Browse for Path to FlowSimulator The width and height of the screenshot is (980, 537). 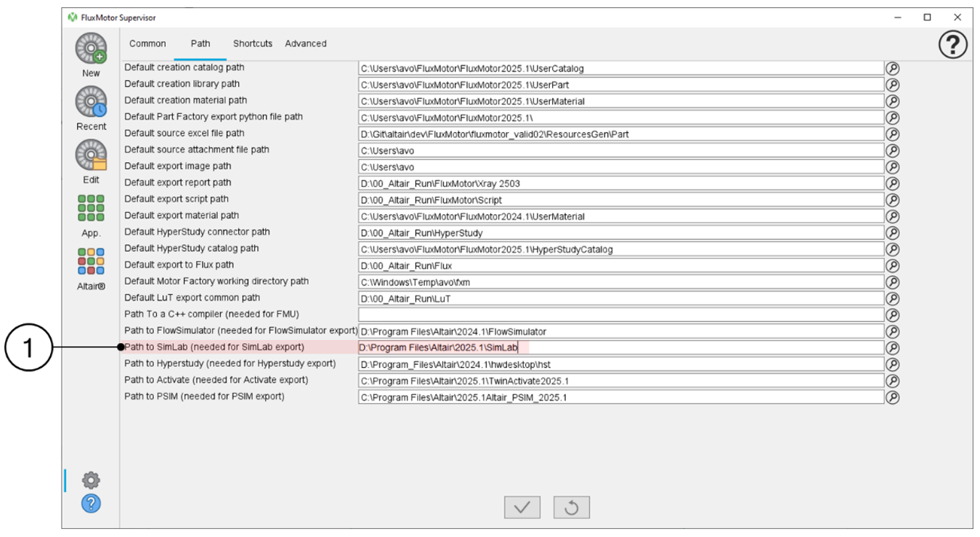[893, 331]
